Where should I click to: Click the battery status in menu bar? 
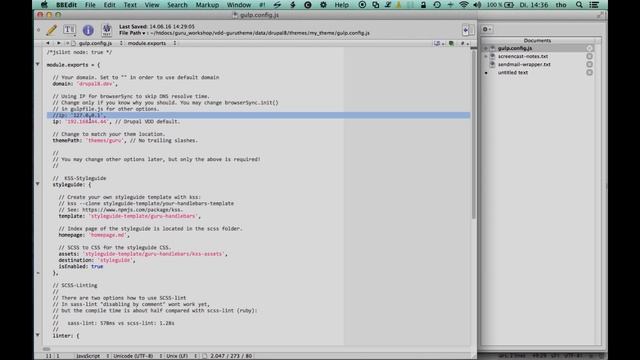pyautogui.click(x=500, y=5)
